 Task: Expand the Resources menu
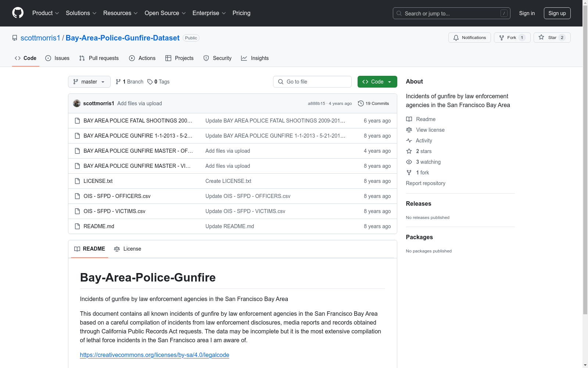click(121, 13)
